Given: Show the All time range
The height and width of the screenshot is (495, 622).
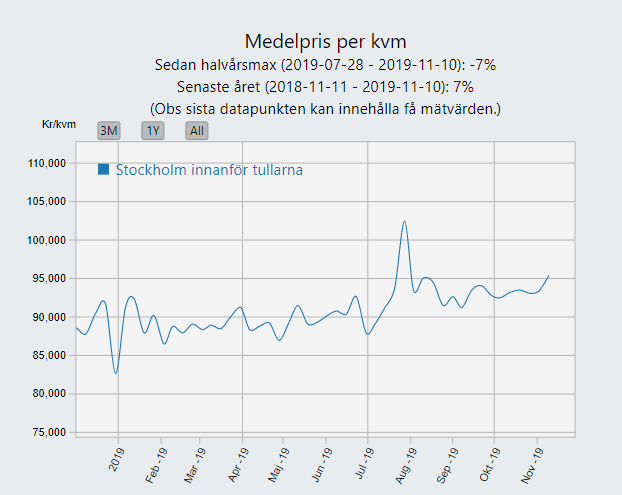Looking at the screenshot, I should [197, 130].
